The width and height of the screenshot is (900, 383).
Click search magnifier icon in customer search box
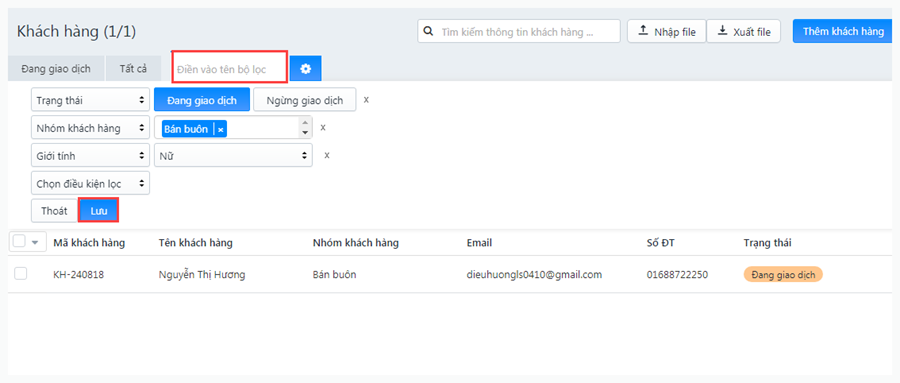(428, 31)
